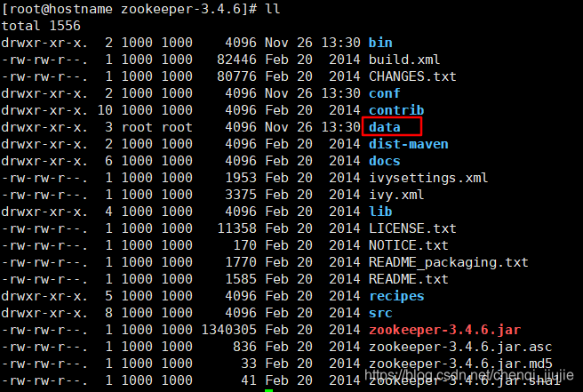583x392 pixels.
Task: Click the 'src' directory name
Action: coord(380,313)
